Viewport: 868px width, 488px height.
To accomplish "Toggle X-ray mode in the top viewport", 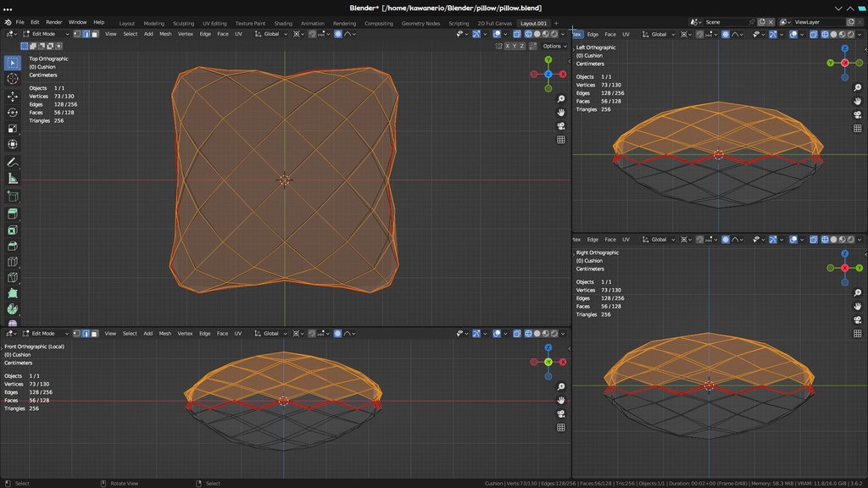I will tap(517, 33).
